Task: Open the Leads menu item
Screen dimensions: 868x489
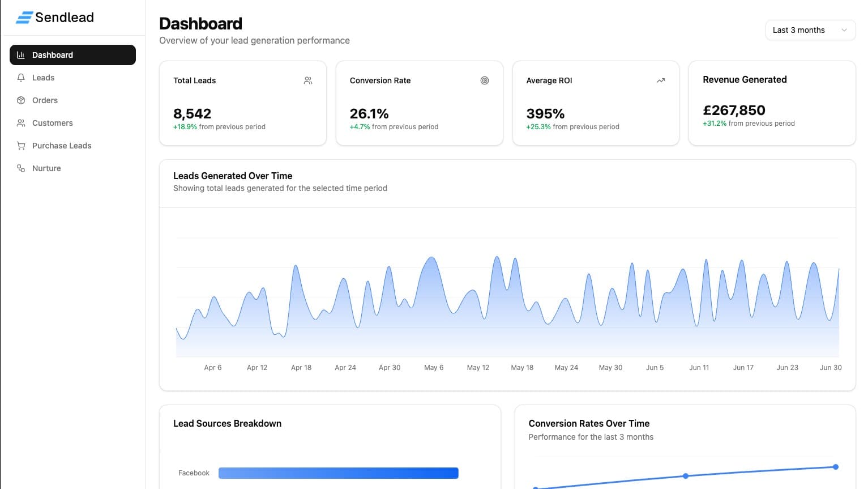Action: click(x=44, y=78)
